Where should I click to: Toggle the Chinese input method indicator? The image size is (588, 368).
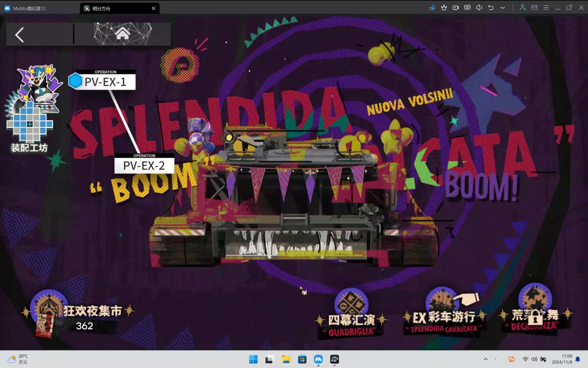point(497,359)
